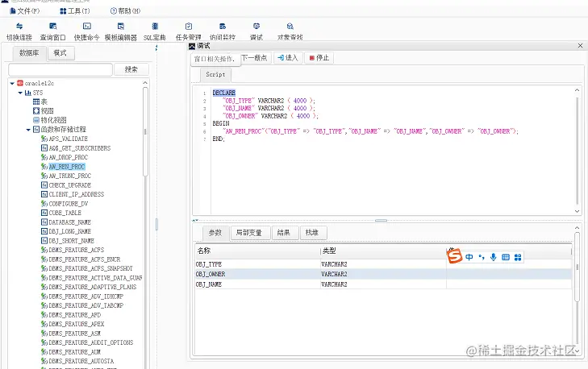Viewport: 588px width, 369px height.
Task: Click the IME microphone voice input icon
Action: point(494,257)
